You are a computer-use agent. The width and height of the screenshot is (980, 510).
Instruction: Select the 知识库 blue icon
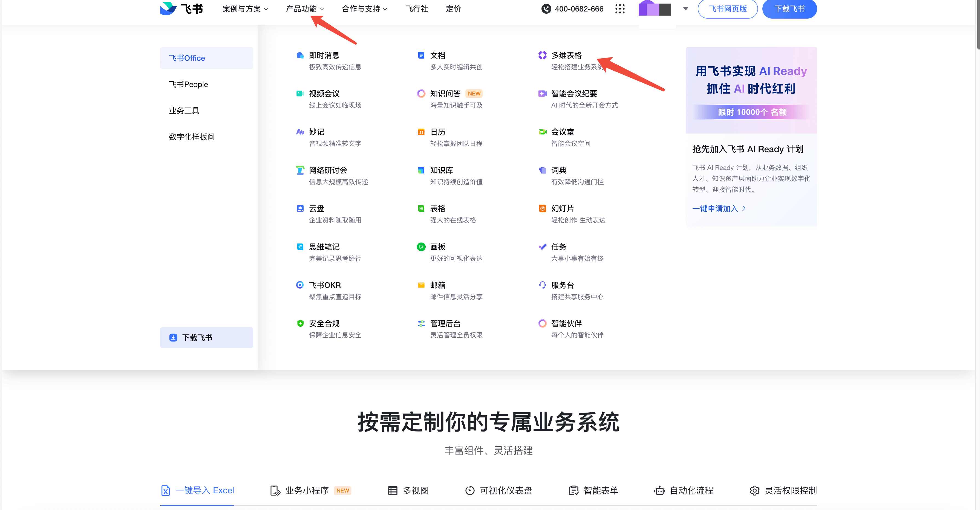coord(421,170)
